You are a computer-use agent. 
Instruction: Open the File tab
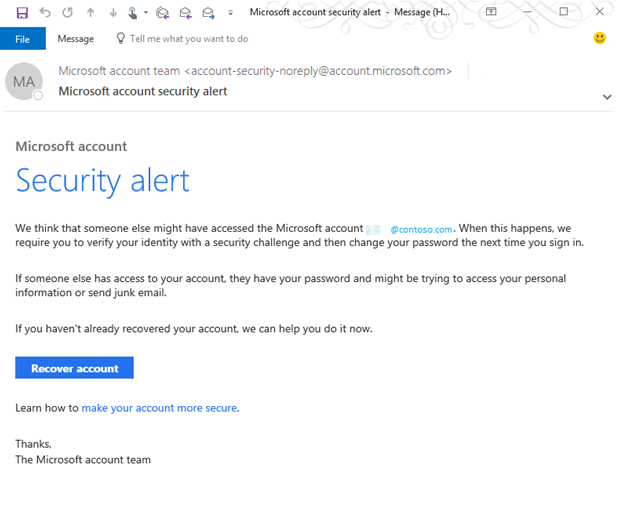click(x=22, y=39)
